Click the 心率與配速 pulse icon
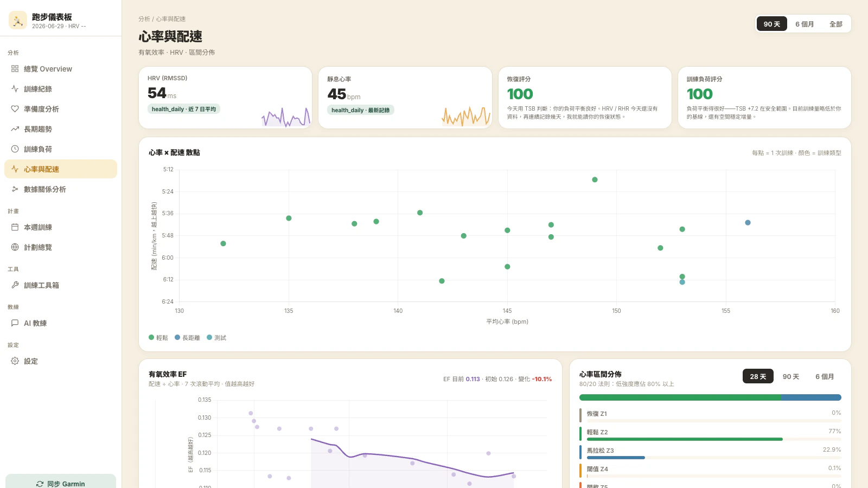The image size is (868, 488). coord(15,169)
